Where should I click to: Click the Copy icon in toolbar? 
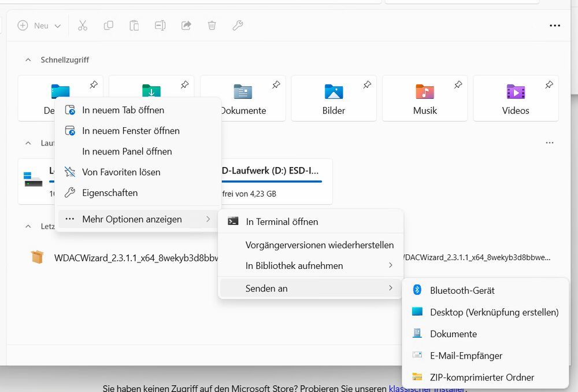coord(109,25)
